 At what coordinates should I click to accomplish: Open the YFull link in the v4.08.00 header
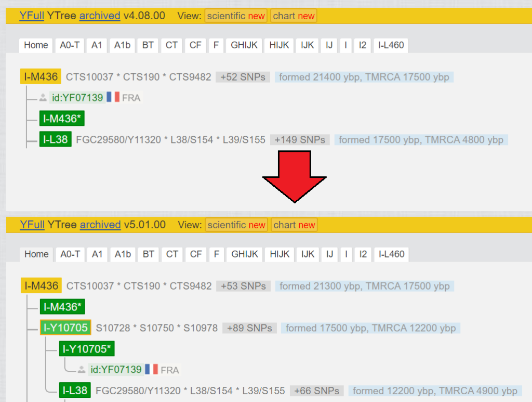32,16
